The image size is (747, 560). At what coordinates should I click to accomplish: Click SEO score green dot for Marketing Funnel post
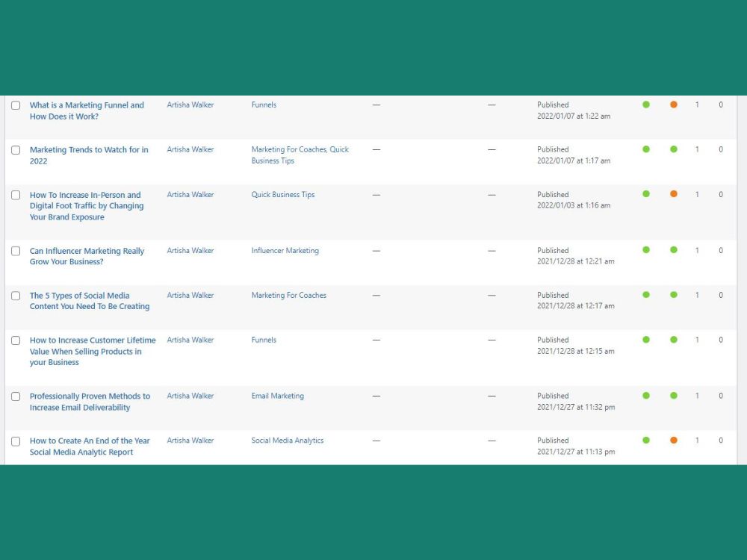pyautogui.click(x=646, y=105)
